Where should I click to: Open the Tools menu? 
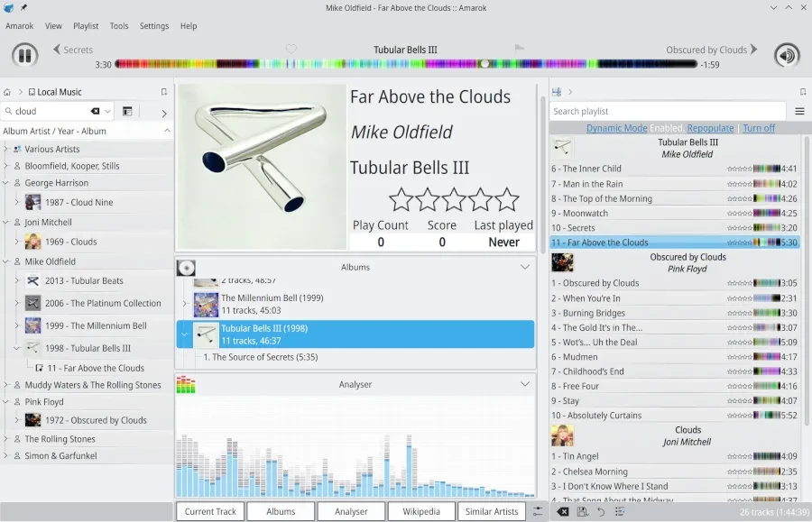(119, 26)
